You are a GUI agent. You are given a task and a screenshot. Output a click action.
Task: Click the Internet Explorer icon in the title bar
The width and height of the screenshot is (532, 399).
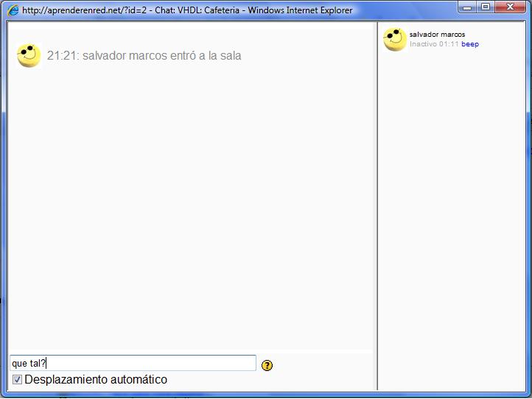(x=13, y=10)
